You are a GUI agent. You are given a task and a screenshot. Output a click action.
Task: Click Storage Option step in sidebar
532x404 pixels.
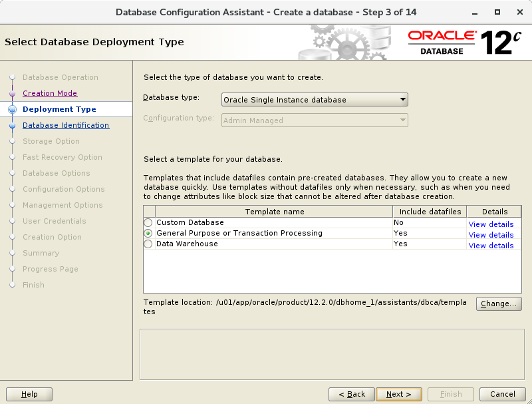click(51, 141)
